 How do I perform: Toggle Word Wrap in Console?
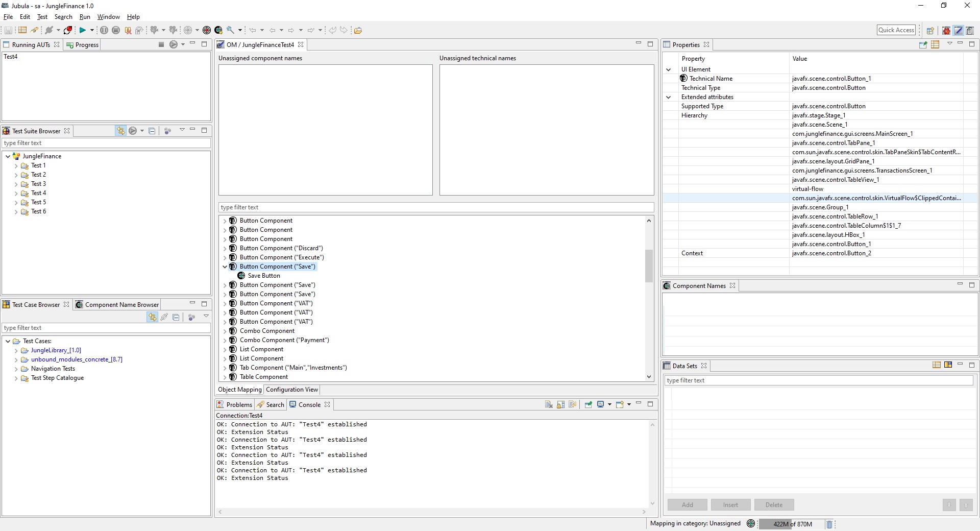point(572,404)
